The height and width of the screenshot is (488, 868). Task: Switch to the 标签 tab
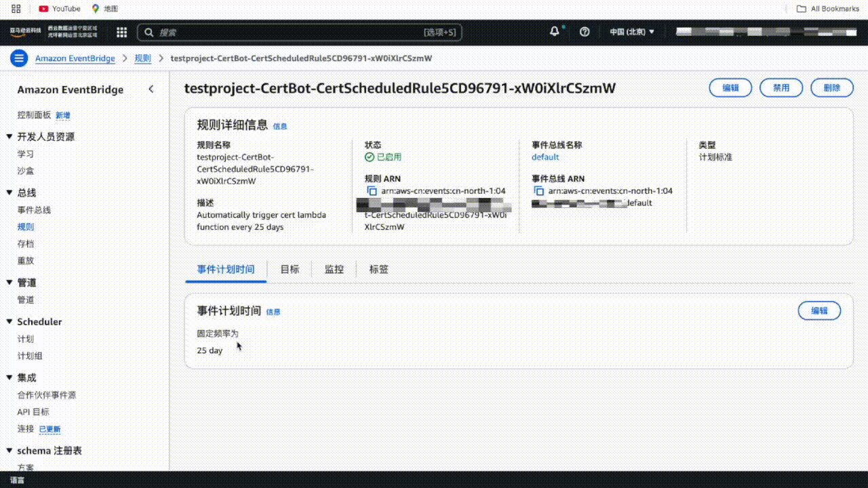(x=379, y=269)
